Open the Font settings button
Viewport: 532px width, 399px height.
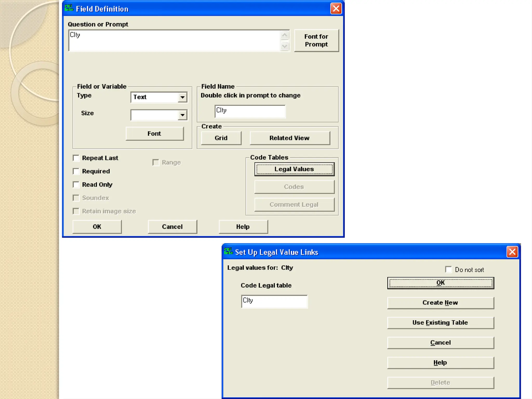(155, 134)
